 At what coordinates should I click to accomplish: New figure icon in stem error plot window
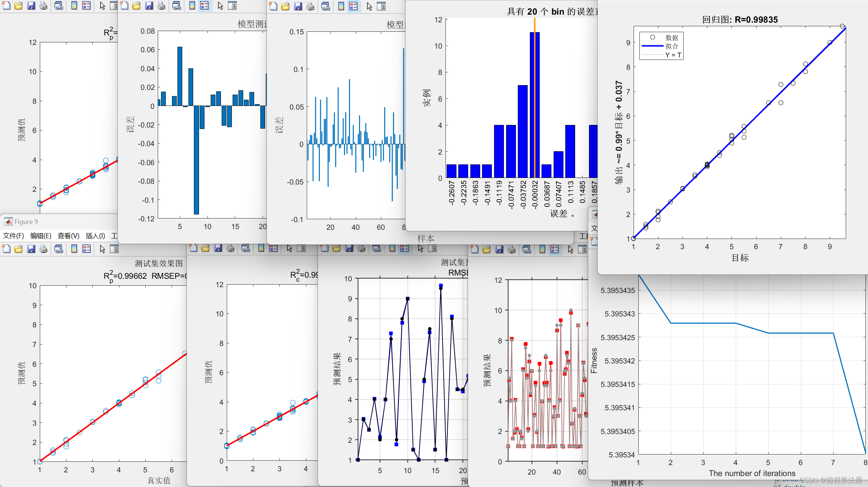pyautogui.click(x=273, y=6)
